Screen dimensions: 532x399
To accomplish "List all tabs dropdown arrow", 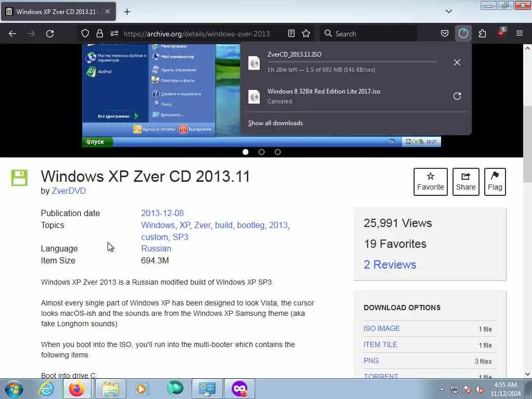I will pyautogui.click(x=448, y=11).
